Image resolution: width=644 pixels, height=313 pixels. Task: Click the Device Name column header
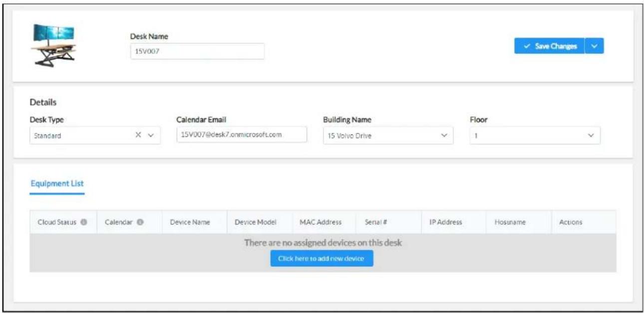pos(190,222)
